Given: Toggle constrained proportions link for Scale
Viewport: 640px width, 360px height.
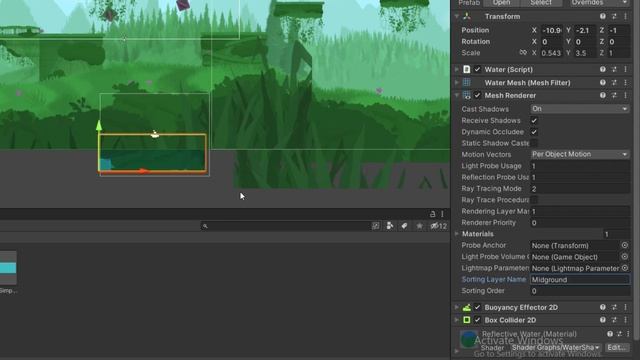Looking at the screenshot, I should [523, 53].
